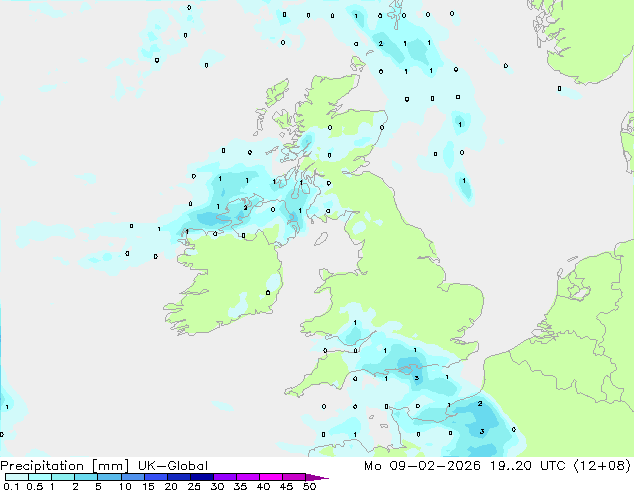Click the '19..20 UTC' time text
This screenshot has height=490, width=634.
click(x=527, y=466)
